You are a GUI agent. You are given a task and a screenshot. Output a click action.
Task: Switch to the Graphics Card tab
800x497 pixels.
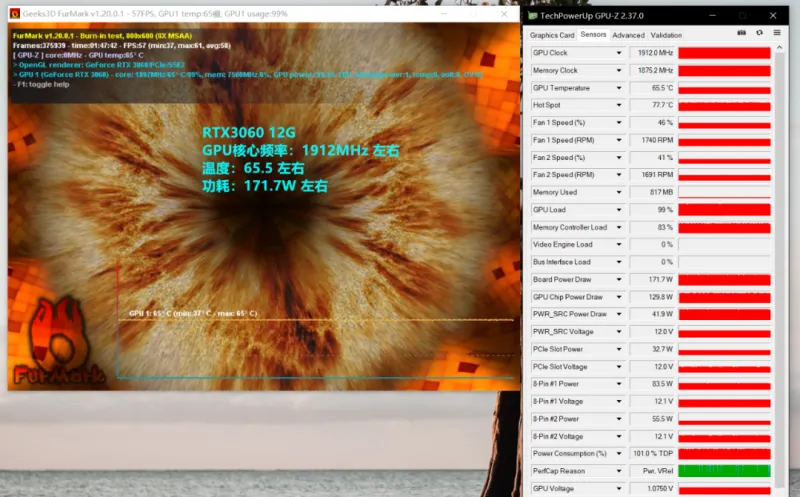click(552, 35)
